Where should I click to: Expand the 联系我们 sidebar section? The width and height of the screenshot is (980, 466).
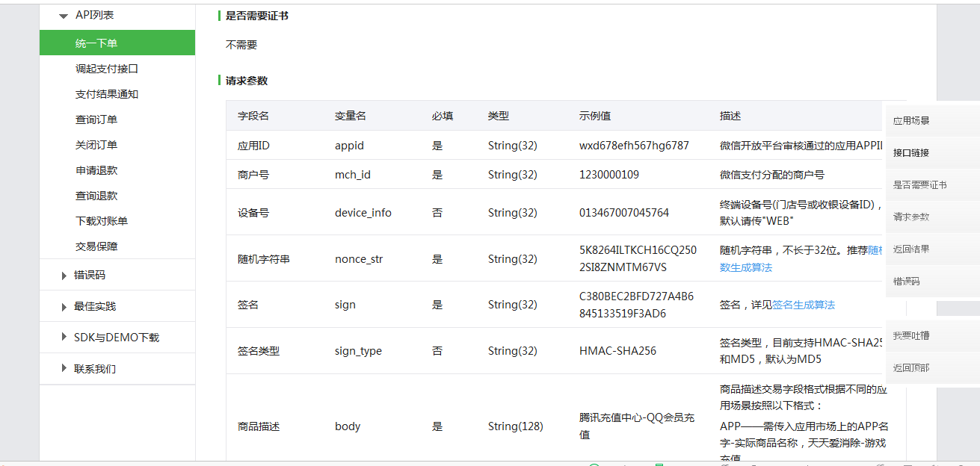tap(92, 368)
